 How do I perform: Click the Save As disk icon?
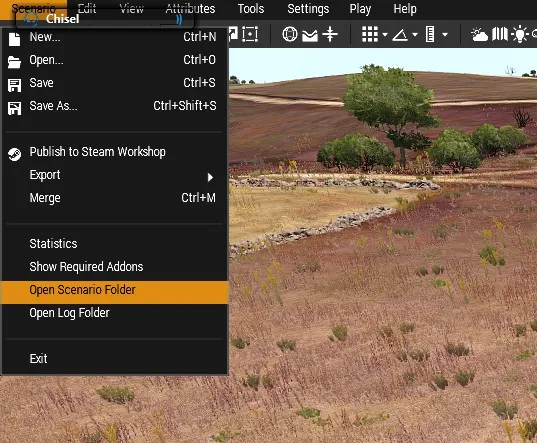click(14, 108)
